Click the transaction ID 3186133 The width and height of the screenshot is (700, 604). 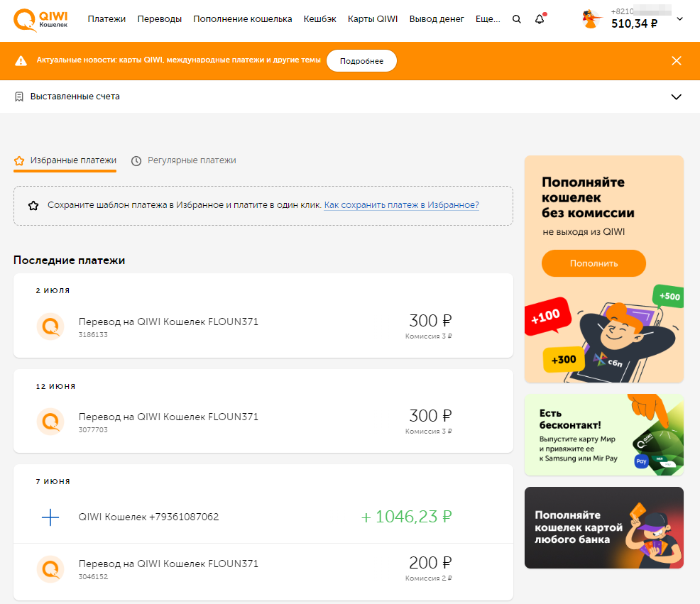coord(93,335)
